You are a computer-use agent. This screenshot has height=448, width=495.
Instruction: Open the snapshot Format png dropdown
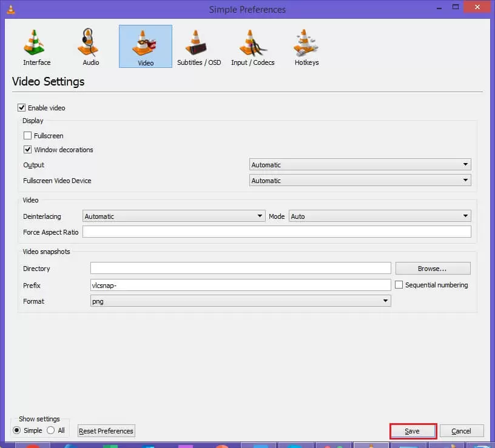click(x=241, y=301)
